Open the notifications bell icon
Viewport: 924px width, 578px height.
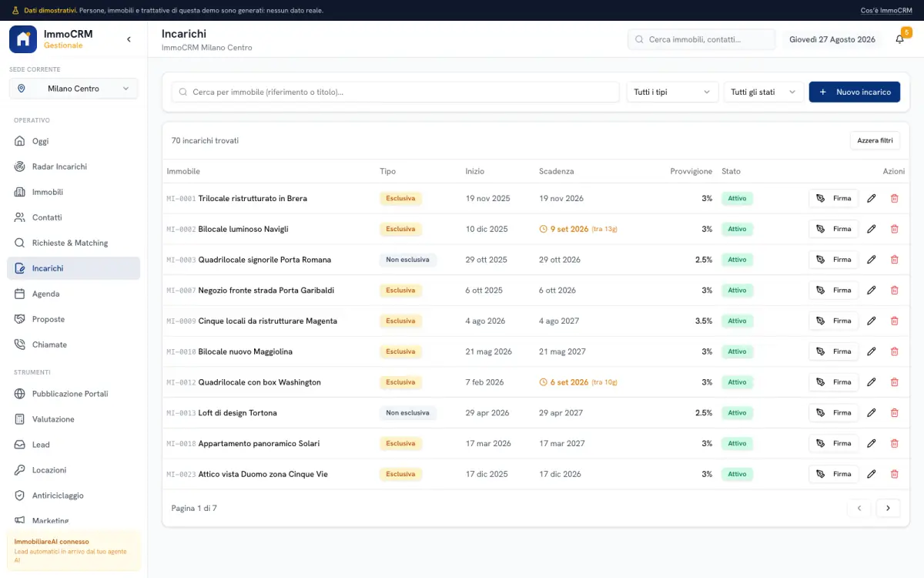pyautogui.click(x=899, y=39)
